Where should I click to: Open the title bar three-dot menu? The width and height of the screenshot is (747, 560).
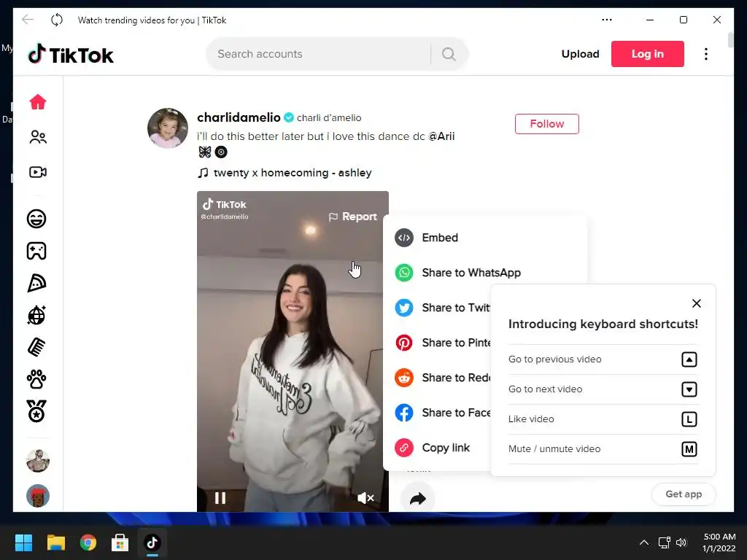[x=606, y=20]
